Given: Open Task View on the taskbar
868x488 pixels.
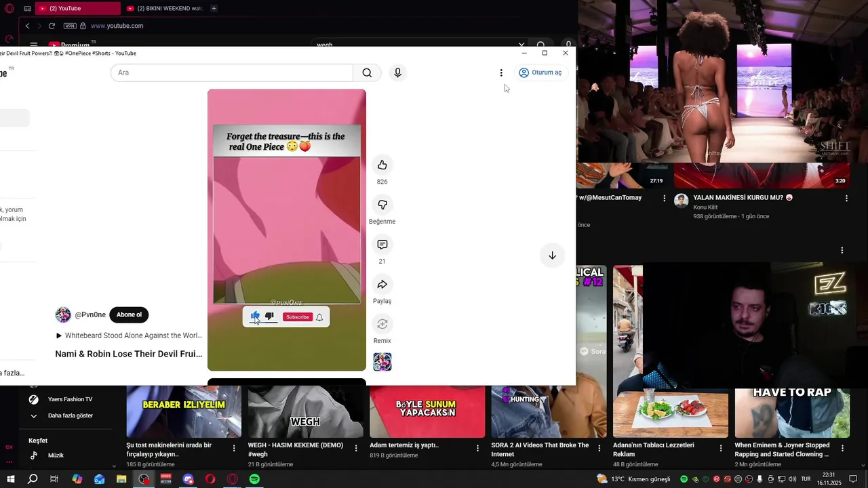Looking at the screenshot, I should click(54, 479).
